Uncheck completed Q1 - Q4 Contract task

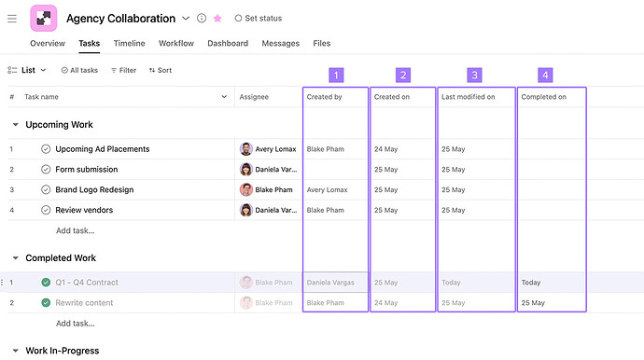point(46,283)
